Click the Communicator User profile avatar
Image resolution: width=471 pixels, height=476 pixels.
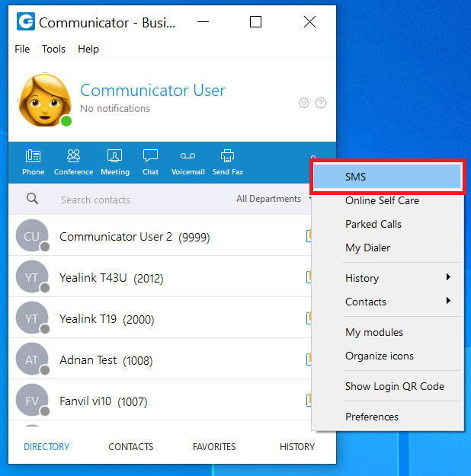(x=45, y=101)
